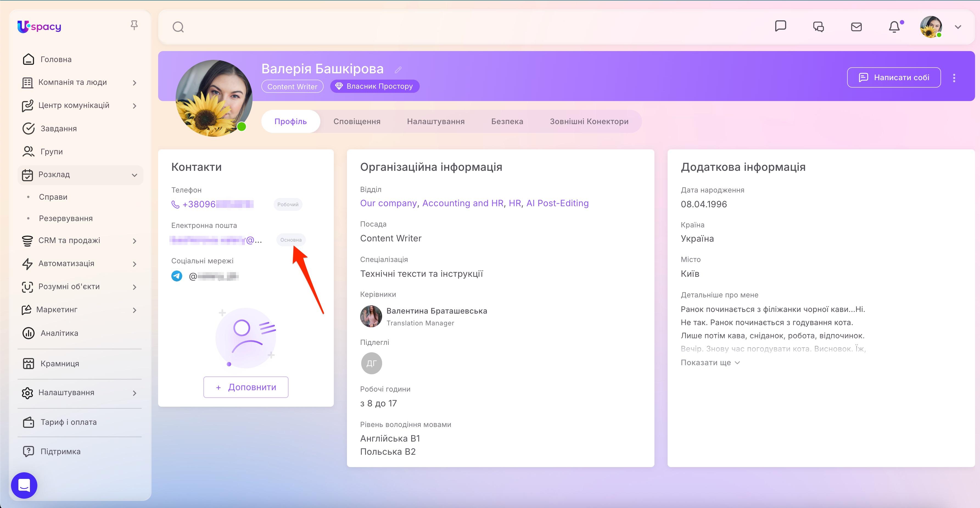Click the Розклад calendar icon
This screenshot has height=508, width=980.
(x=27, y=175)
